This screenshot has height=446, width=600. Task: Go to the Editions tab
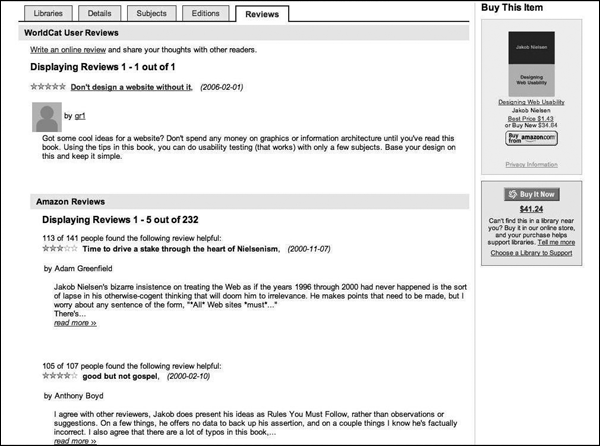coord(204,13)
